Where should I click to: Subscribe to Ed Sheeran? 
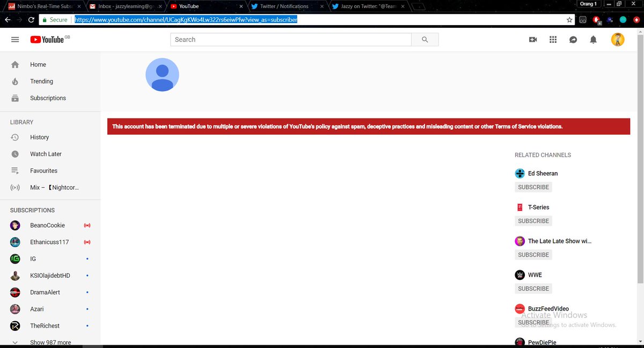533,187
